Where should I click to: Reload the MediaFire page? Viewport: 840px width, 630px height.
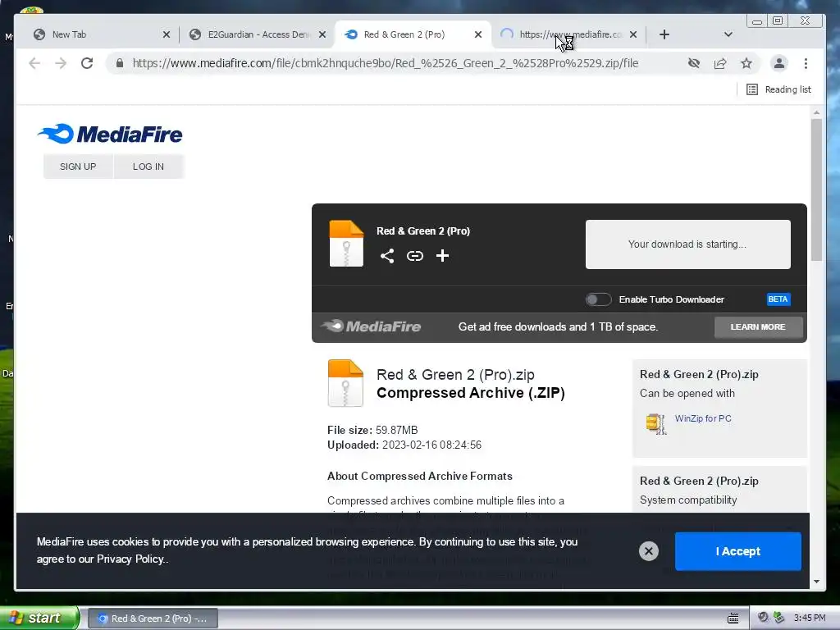(x=87, y=63)
